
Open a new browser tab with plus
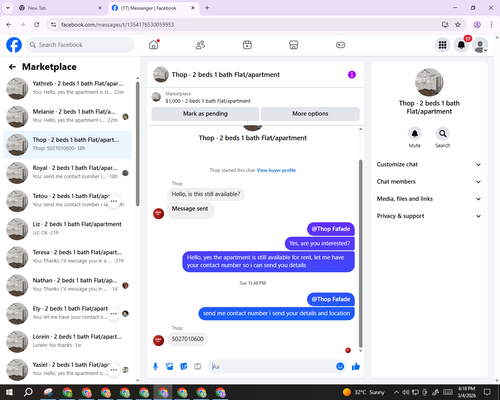click(207, 8)
